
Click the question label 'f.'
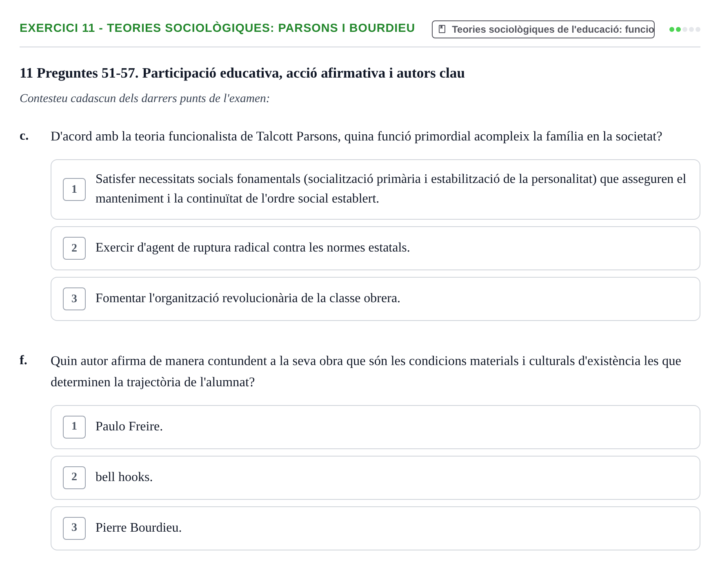(24, 360)
